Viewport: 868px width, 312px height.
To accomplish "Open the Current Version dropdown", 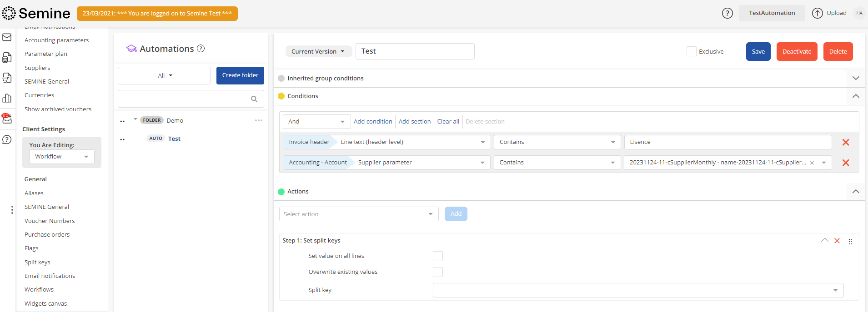I will [x=318, y=51].
